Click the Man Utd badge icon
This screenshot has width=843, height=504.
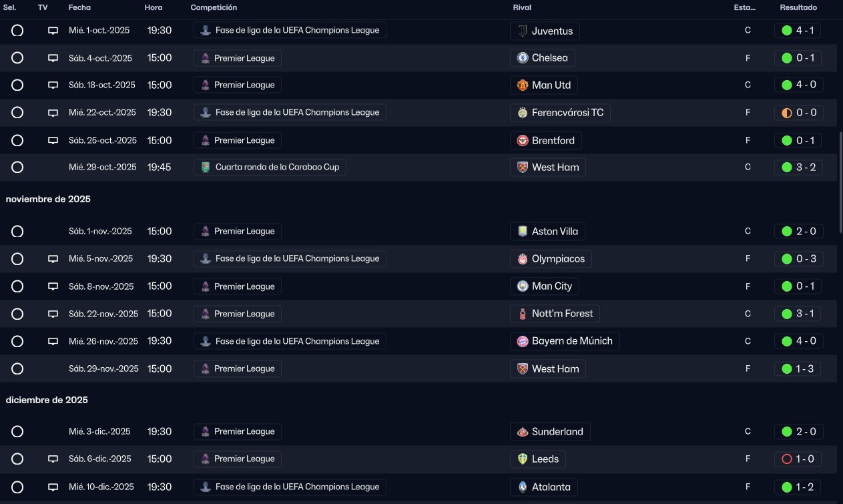522,85
